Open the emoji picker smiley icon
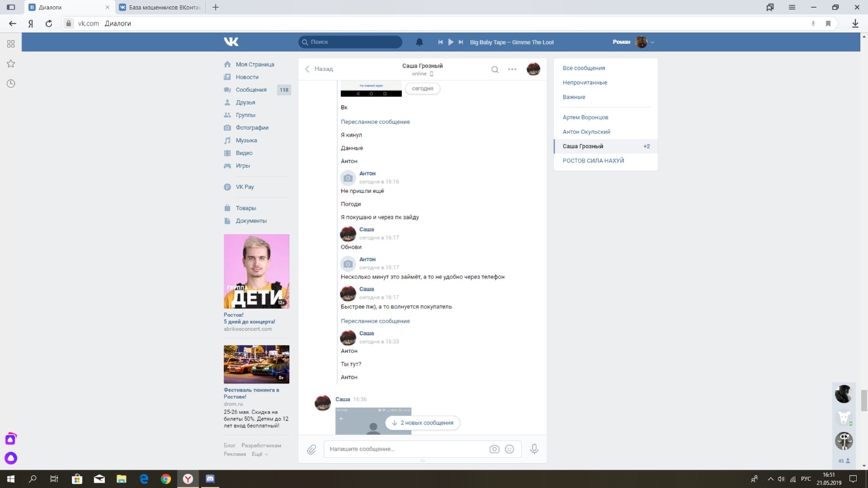 coord(509,449)
